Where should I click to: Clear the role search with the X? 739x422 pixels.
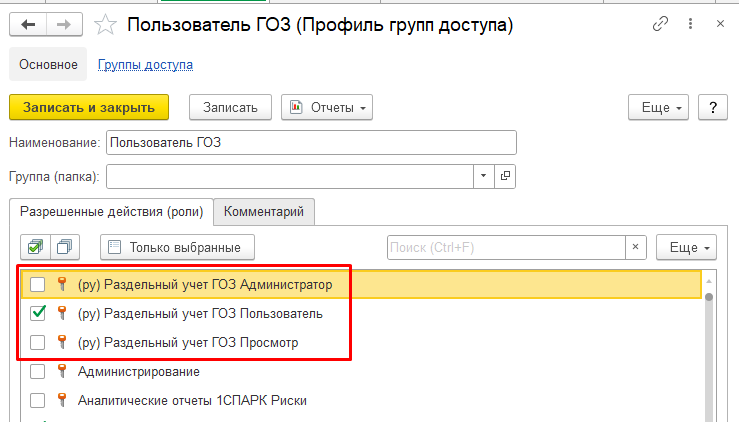pyautogui.click(x=636, y=246)
